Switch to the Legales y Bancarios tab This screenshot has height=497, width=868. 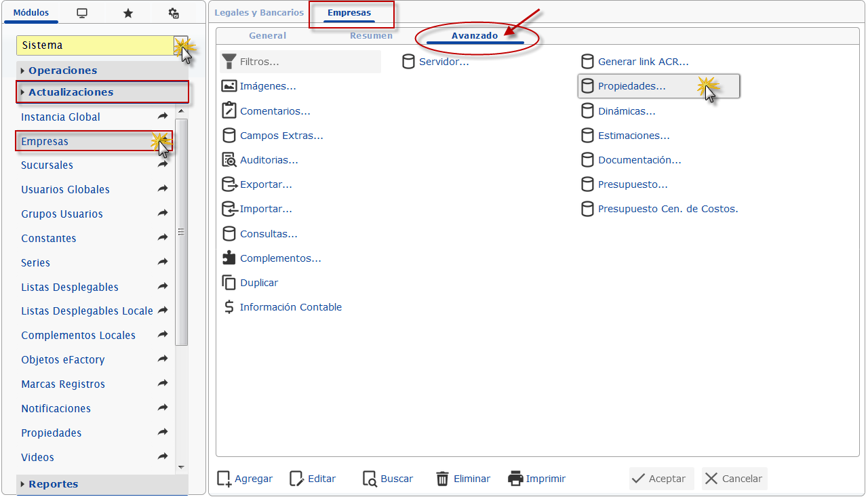[259, 13]
